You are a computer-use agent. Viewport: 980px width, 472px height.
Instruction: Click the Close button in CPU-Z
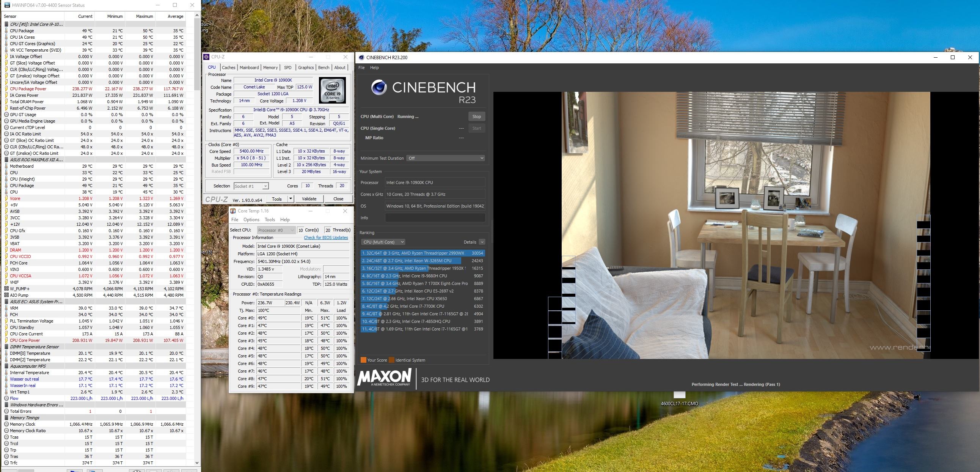click(338, 199)
